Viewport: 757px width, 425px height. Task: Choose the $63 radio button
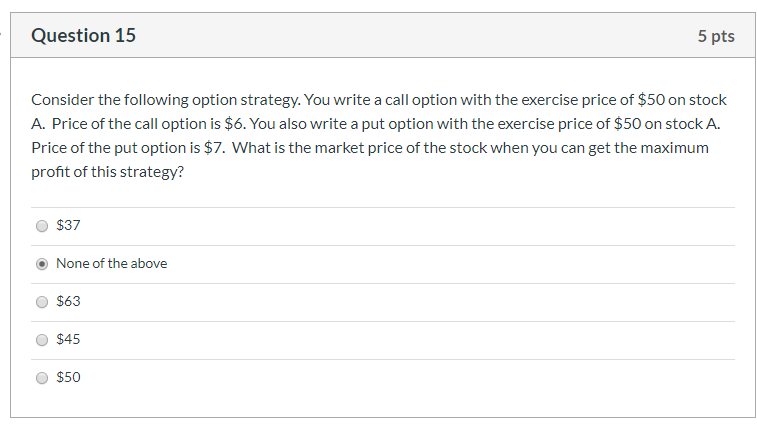pos(42,302)
